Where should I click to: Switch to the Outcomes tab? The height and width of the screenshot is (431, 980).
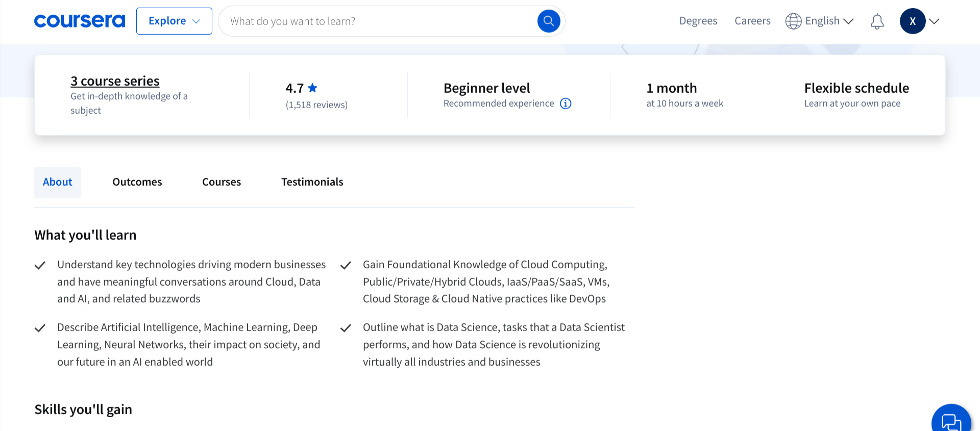click(x=137, y=182)
